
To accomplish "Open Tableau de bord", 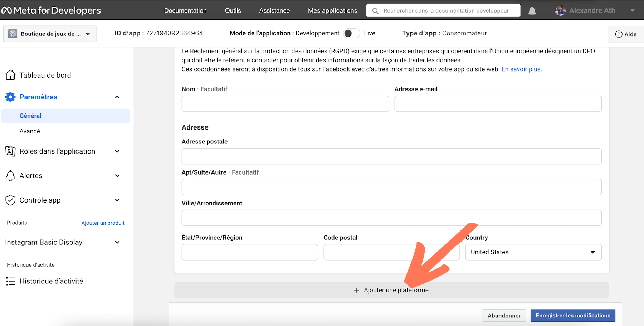I will click(x=45, y=75).
